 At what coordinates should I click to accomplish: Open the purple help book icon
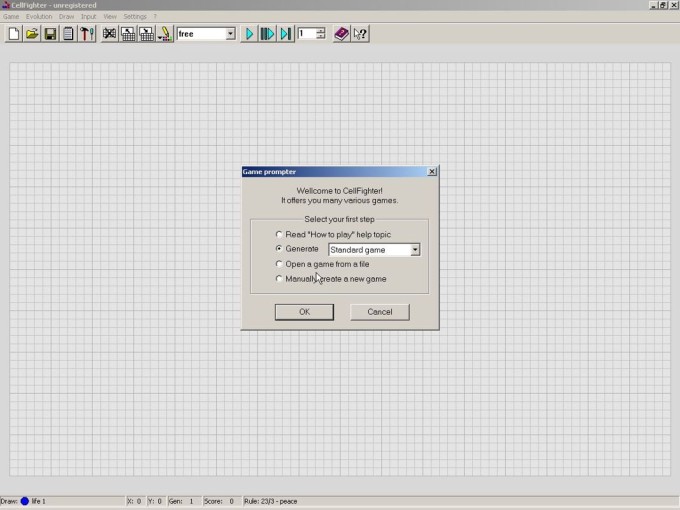341,34
